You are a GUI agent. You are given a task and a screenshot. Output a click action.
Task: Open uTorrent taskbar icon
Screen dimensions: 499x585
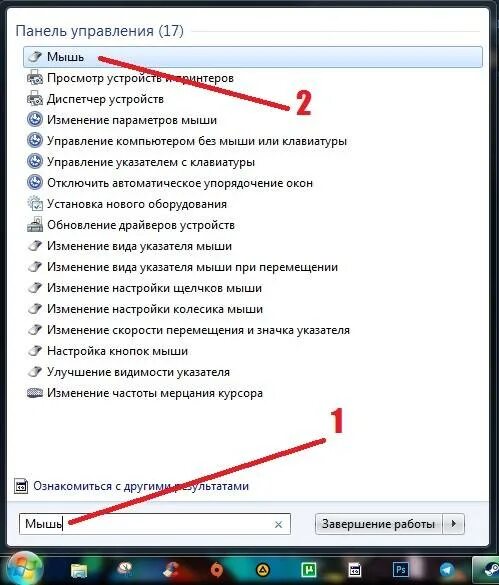pos(309,570)
